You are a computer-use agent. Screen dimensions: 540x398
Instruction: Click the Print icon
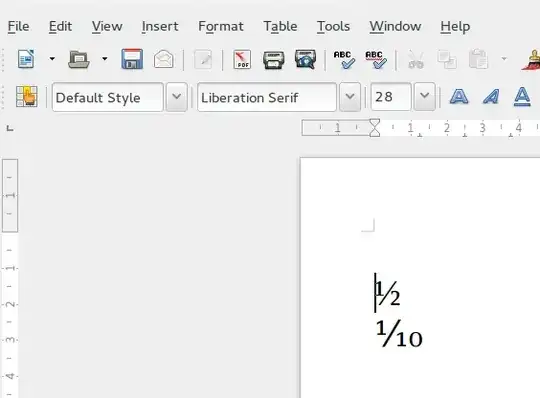click(x=274, y=60)
